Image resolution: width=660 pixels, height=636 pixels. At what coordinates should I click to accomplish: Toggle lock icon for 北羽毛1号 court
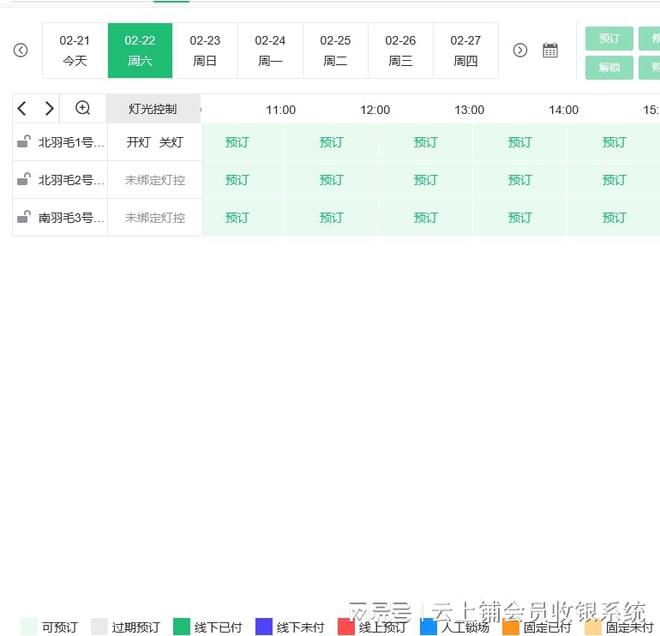[24, 141]
